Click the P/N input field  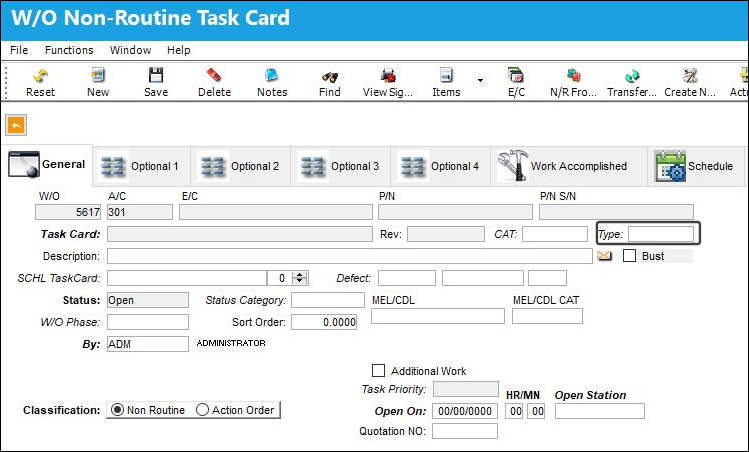[455, 212]
